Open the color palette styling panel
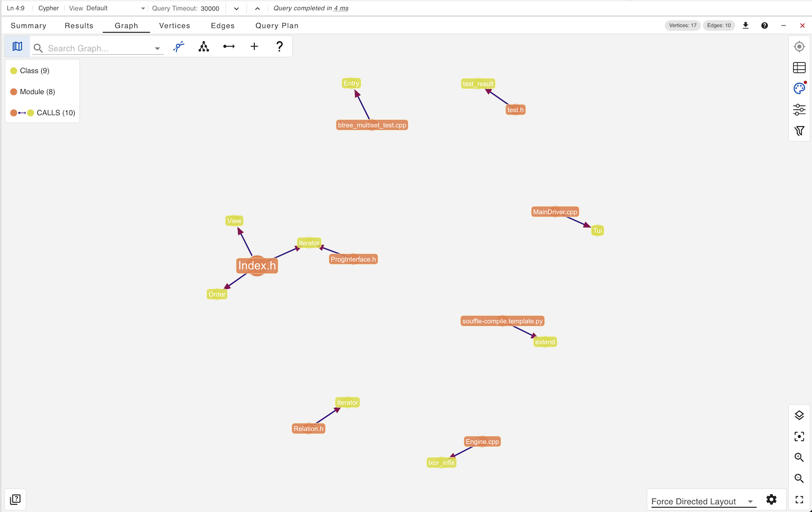This screenshot has height=512, width=812. pyautogui.click(x=799, y=89)
